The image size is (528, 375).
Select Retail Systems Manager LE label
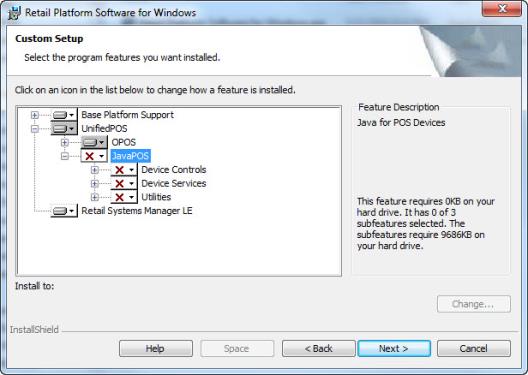(x=137, y=211)
